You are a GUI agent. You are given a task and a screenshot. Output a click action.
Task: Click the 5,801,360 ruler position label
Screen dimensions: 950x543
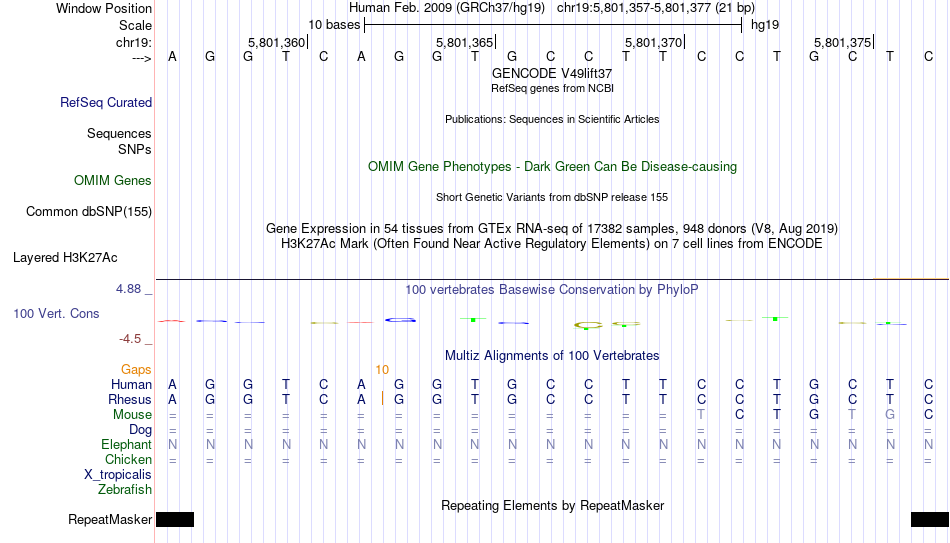tap(277, 42)
